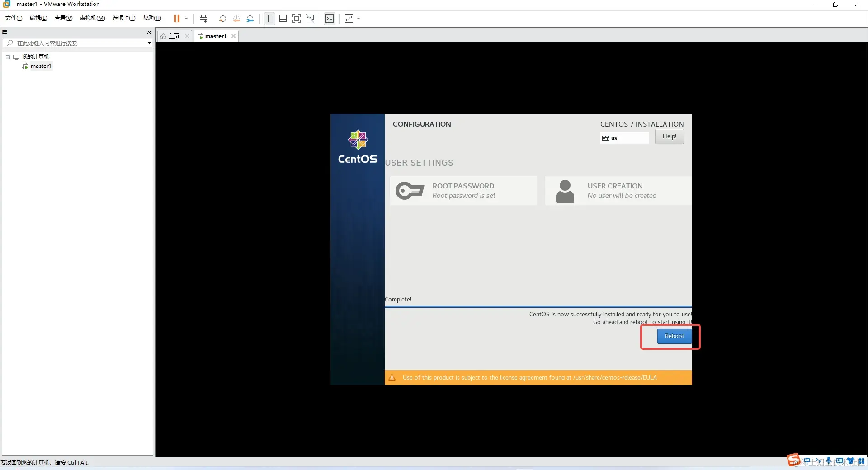Open the stretch display dropdown arrow
The width and height of the screenshot is (868, 470).
[x=359, y=19]
